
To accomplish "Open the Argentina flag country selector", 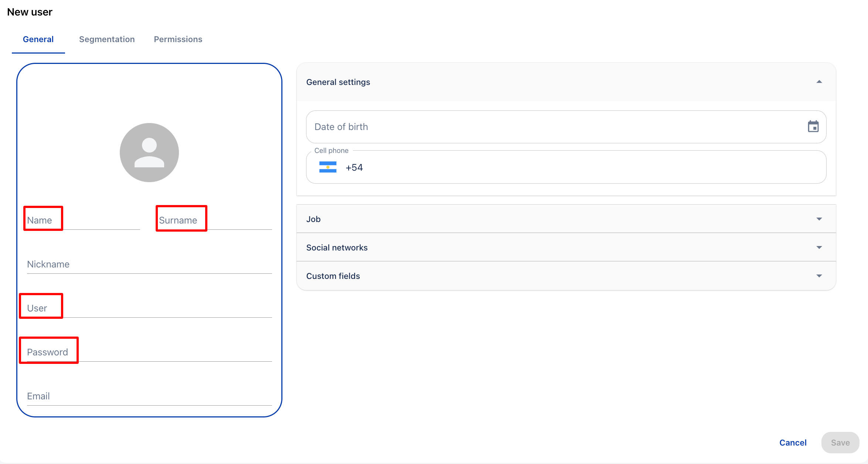I will coord(328,167).
